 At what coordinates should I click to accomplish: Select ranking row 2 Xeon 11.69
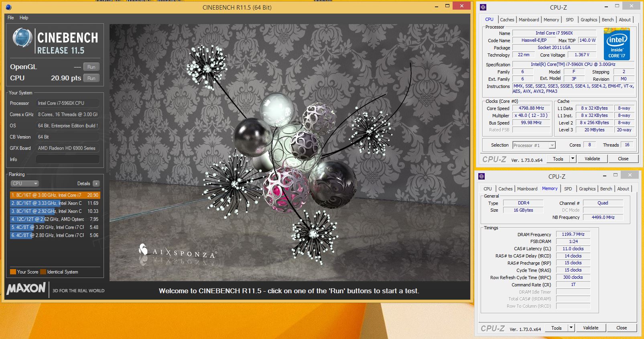click(x=55, y=203)
